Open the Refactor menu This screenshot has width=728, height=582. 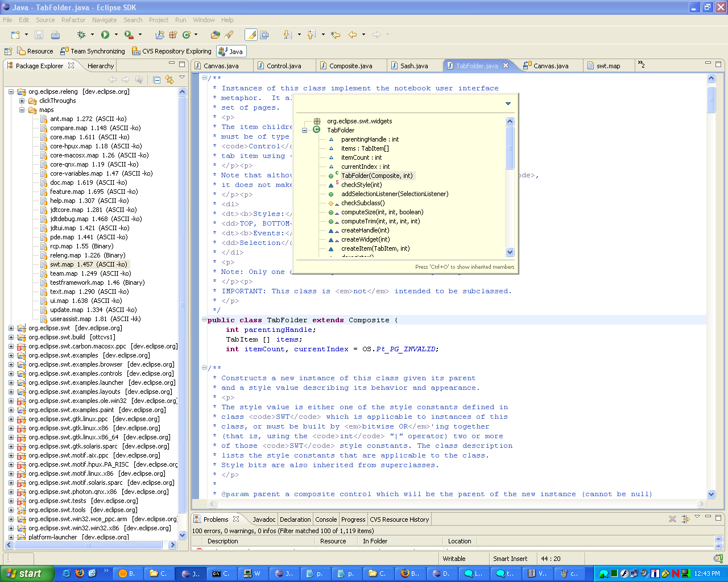[x=73, y=20]
